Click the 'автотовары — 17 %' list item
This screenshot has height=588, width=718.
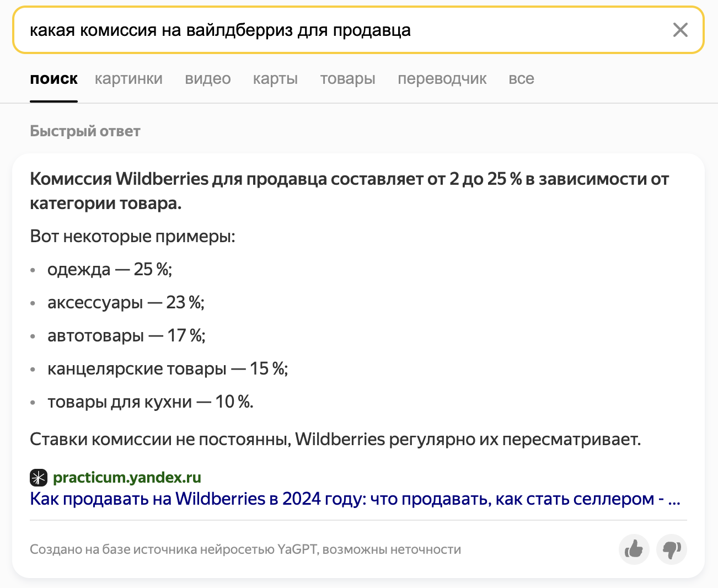(x=126, y=335)
